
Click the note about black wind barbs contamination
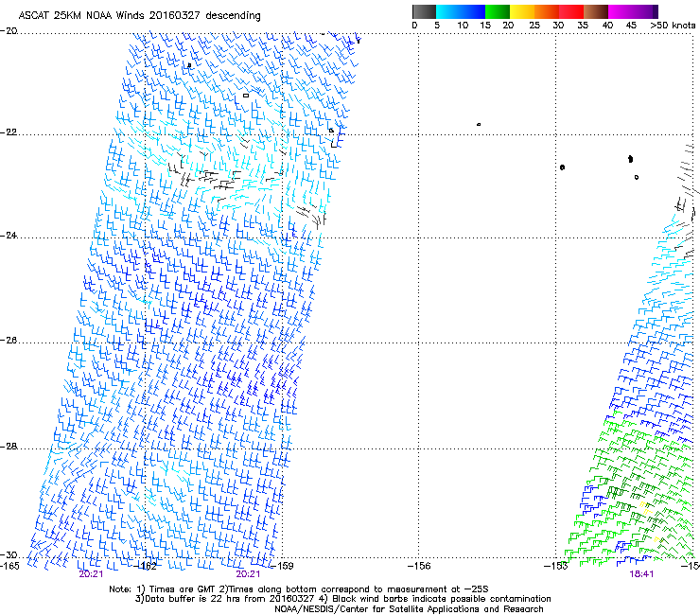pyautogui.click(x=435, y=599)
